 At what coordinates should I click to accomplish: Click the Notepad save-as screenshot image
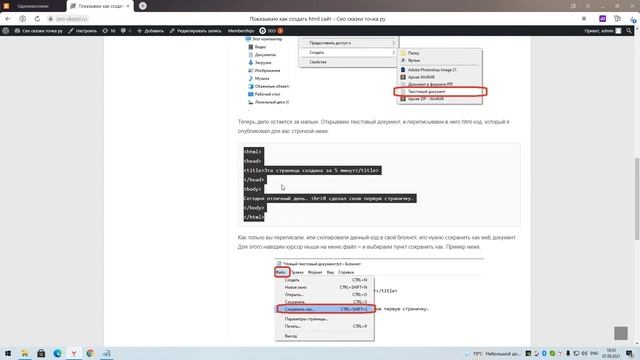[x=379, y=299]
